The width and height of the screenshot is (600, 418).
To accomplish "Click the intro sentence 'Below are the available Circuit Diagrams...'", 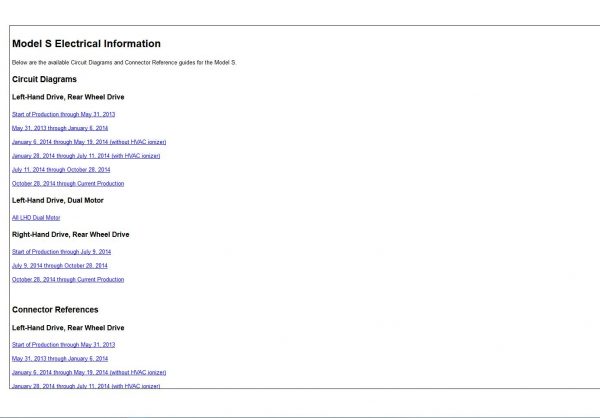I will 124,62.
